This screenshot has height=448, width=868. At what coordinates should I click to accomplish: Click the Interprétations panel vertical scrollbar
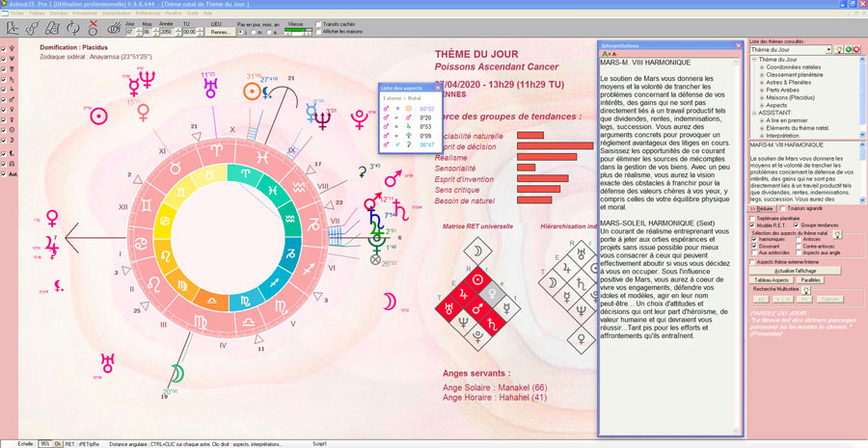736,246
